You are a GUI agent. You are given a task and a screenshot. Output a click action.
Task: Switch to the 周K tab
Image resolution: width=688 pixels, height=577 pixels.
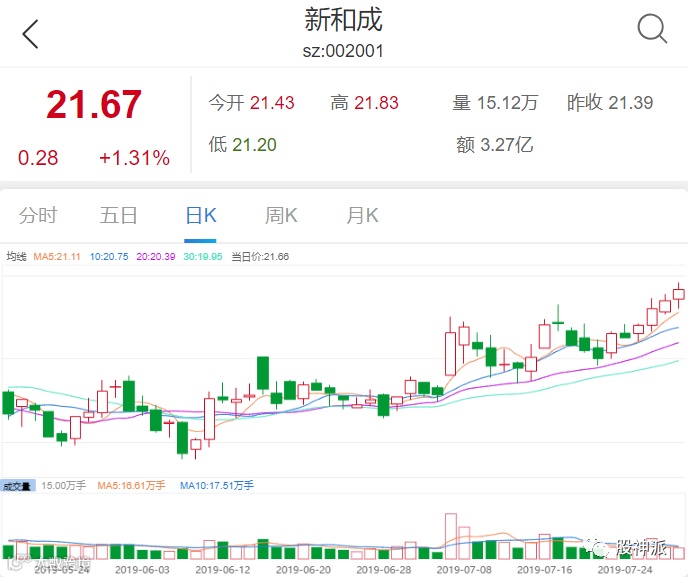pyautogui.click(x=281, y=215)
